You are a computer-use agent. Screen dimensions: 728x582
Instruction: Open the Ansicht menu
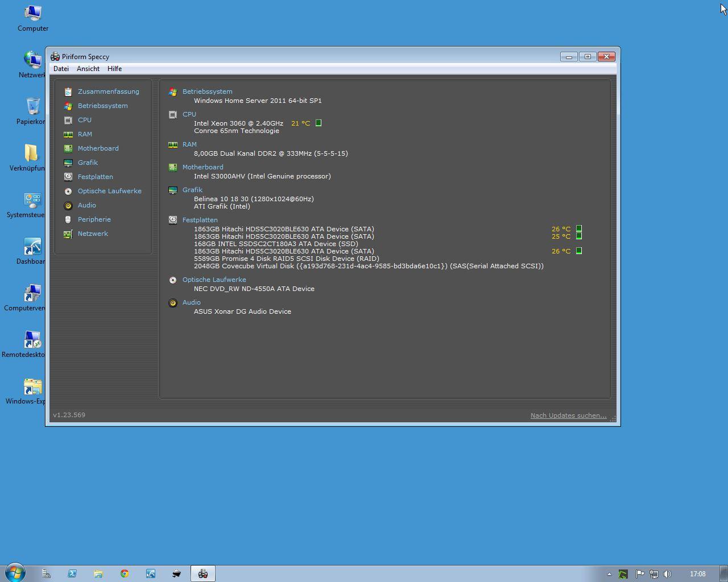pyautogui.click(x=88, y=69)
